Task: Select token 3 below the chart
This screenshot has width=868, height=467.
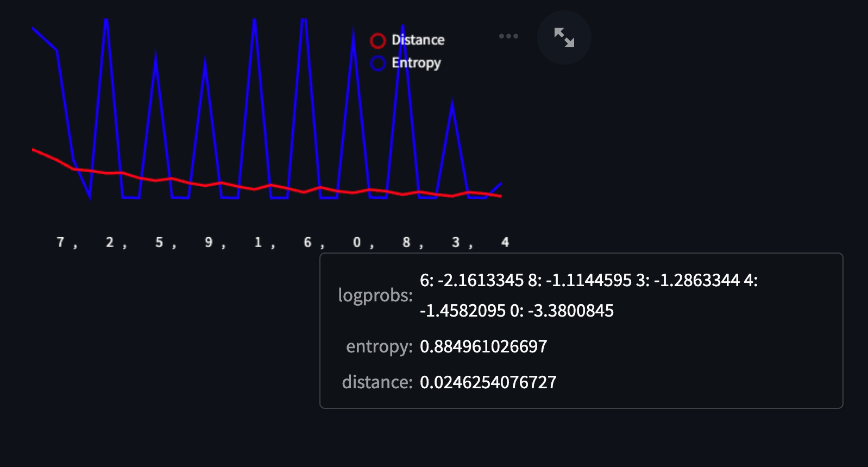Action: (456, 242)
